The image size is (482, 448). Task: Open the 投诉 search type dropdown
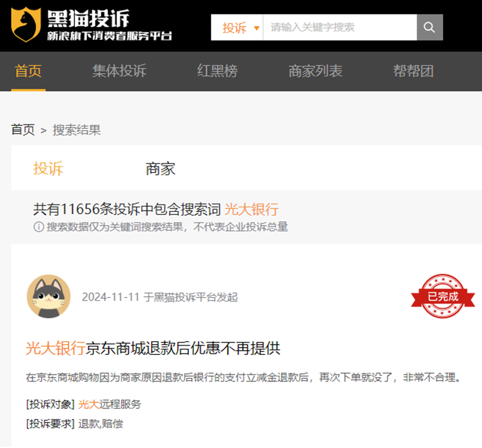pyautogui.click(x=237, y=27)
